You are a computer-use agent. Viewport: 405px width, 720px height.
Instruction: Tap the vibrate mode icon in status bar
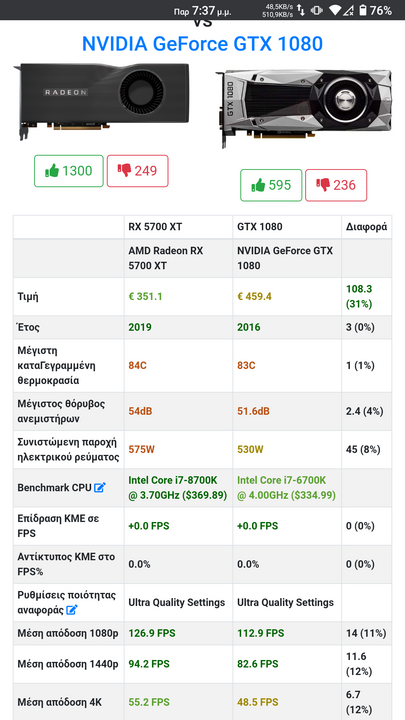tap(316, 10)
